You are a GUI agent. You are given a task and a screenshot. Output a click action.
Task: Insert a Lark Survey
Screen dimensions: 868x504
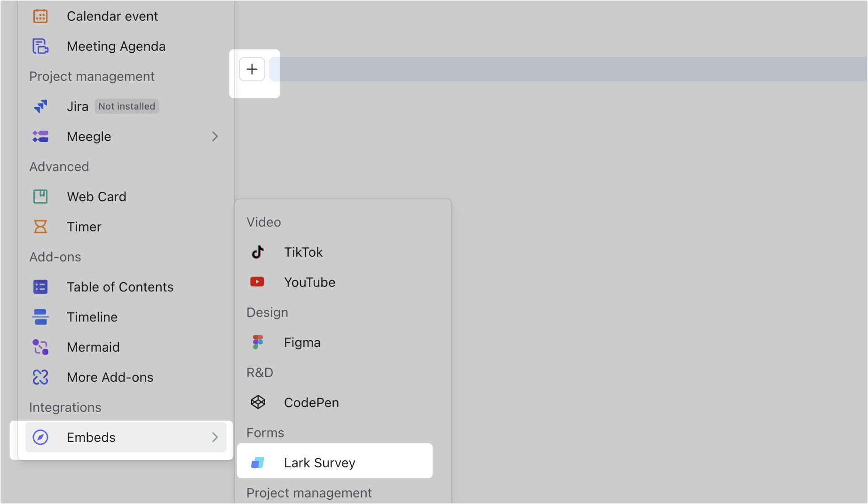(320, 462)
